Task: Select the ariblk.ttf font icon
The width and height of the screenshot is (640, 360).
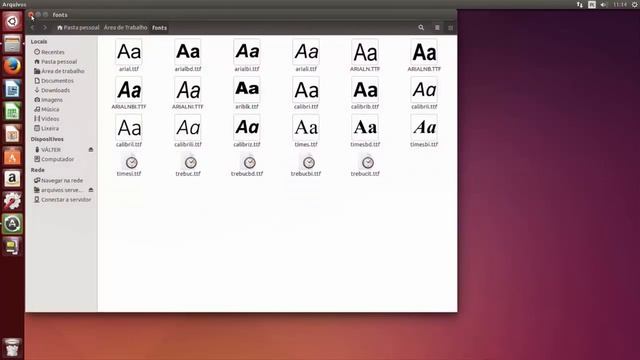Action: pyautogui.click(x=247, y=90)
